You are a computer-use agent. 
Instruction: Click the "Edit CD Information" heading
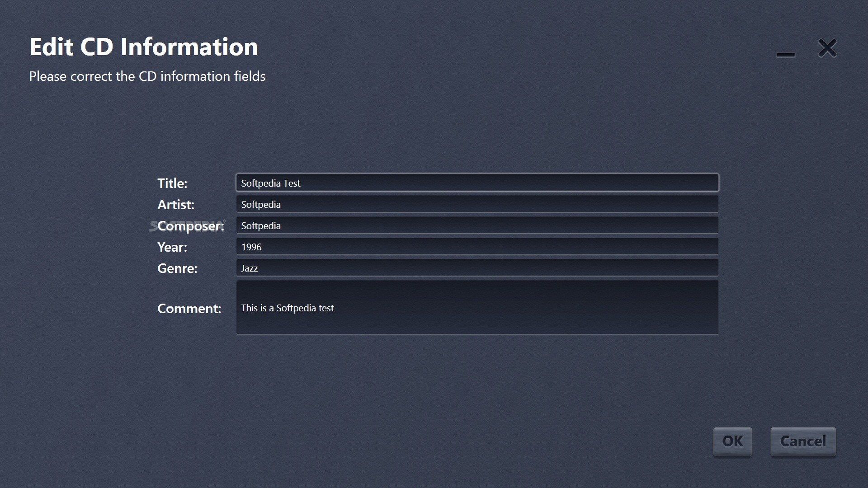[x=144, y=47]
